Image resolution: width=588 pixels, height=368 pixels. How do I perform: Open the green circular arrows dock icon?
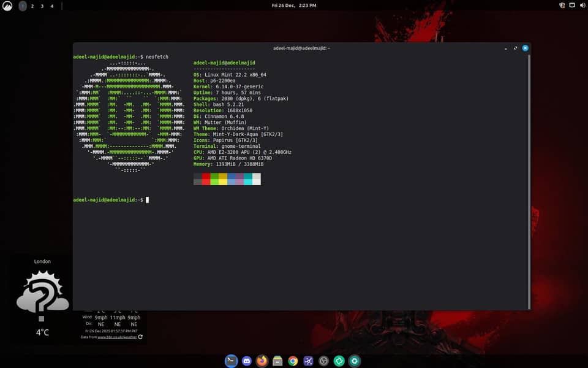pyautogui.click(x=339, y=361)
